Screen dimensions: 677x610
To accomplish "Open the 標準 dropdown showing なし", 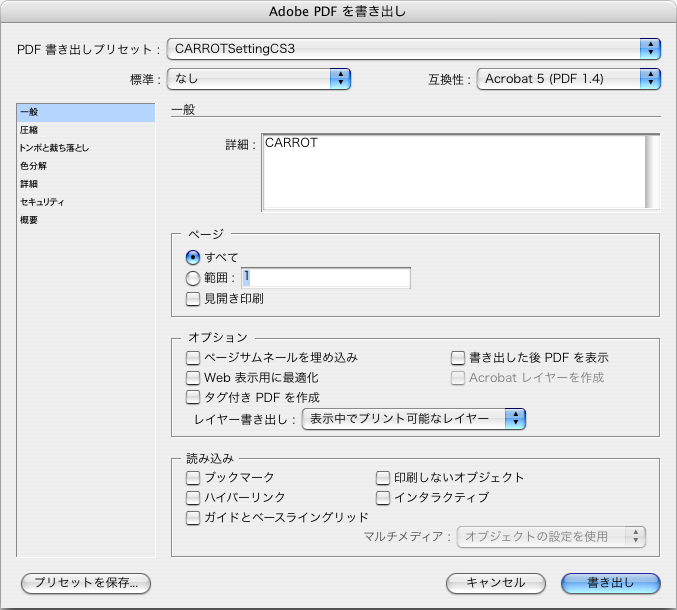I will coord(259,79).
